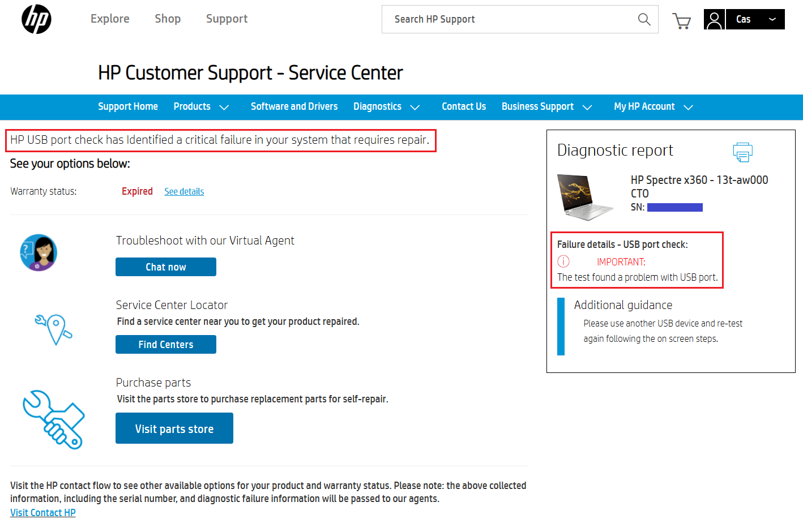803x532 pixels.
Task: Click the wrench repair parts icon
Action: [54, 419]
